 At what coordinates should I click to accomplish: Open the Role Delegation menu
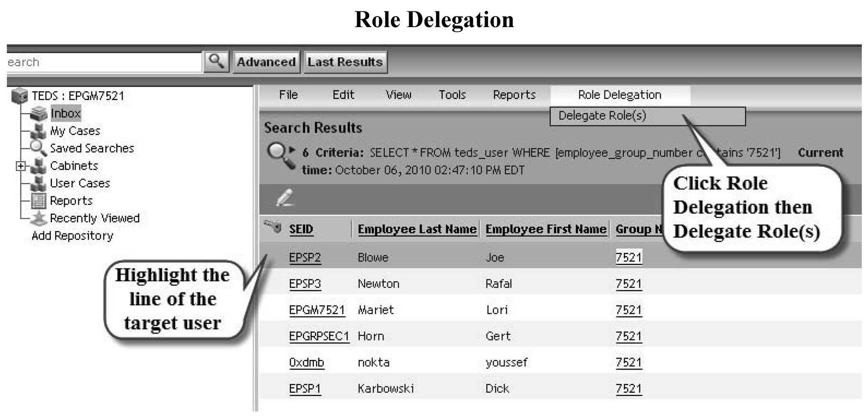tap(620, 95)
